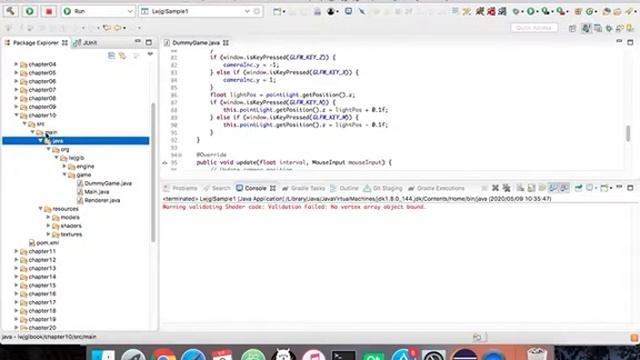640x360 pixels.
Task: Click the Debug bug toolbar icon
Action: 516,11
